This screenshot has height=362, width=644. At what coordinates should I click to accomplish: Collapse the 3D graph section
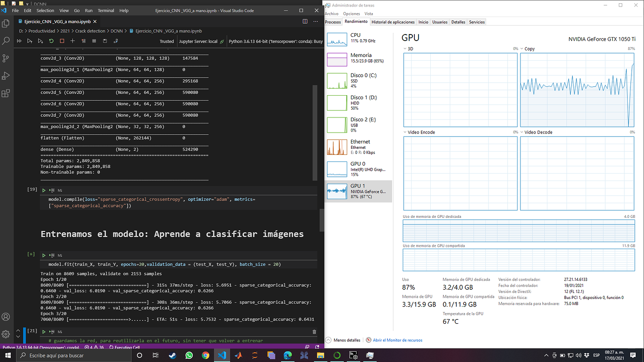coord(404,49)
